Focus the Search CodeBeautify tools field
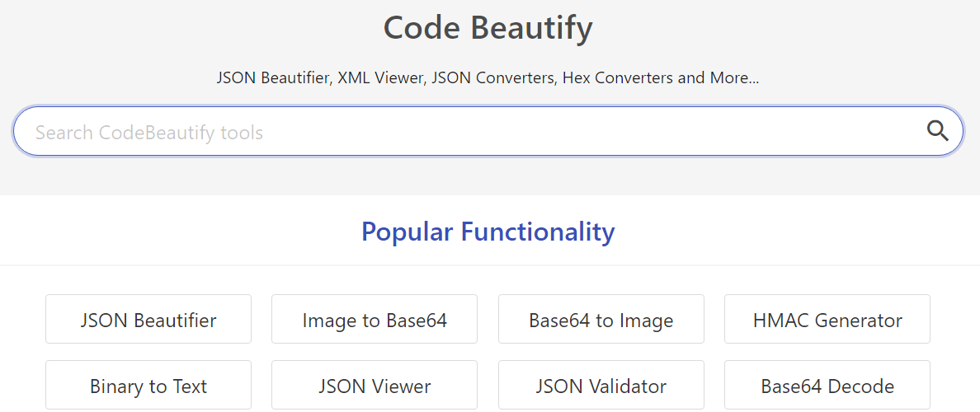The height and width of the screenshot is (412, 980). 462,132
